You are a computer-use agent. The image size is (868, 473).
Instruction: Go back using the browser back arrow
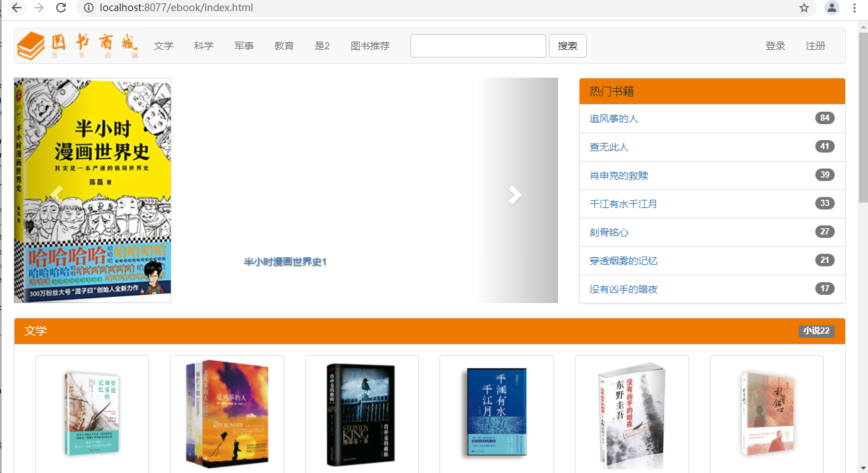pos(17,8)
